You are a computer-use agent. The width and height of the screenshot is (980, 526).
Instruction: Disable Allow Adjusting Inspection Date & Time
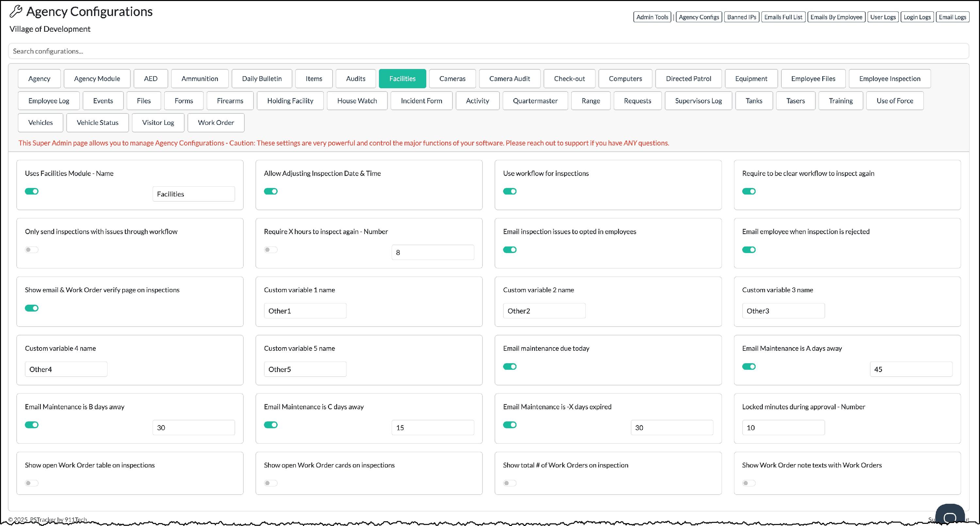(x=270, y=192)
